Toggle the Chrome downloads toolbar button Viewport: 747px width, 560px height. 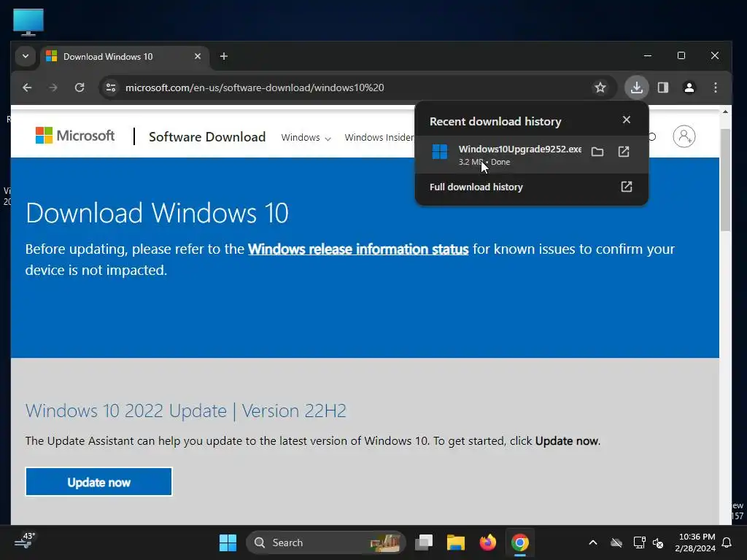coord(636,87)
